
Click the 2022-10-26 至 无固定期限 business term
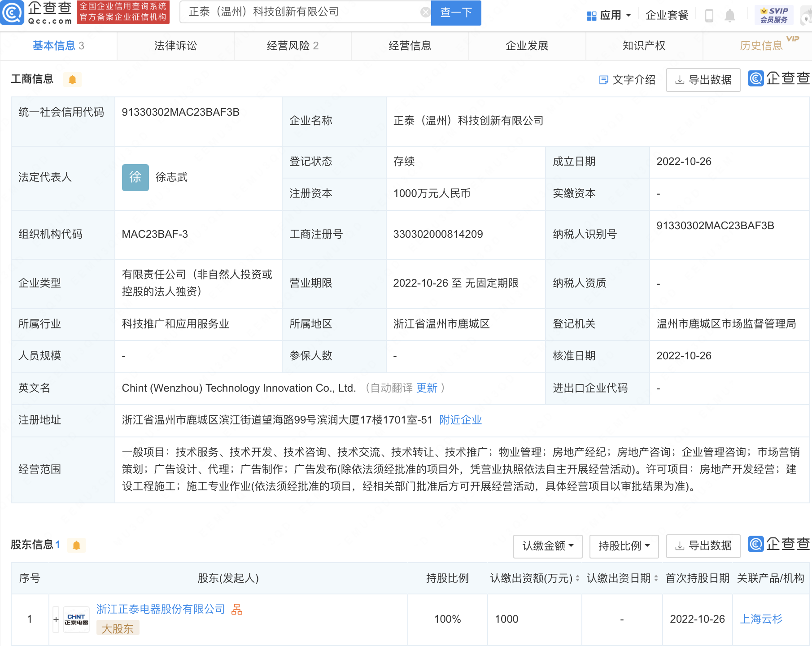tap(456, 283)
